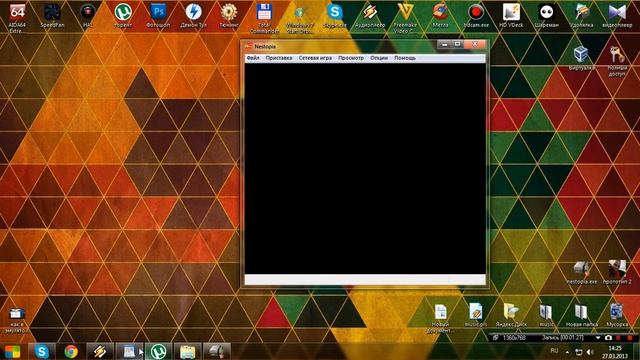Select the Шареман desktop icon
Viewport: 640px width, 360px height.
(547, 16)
